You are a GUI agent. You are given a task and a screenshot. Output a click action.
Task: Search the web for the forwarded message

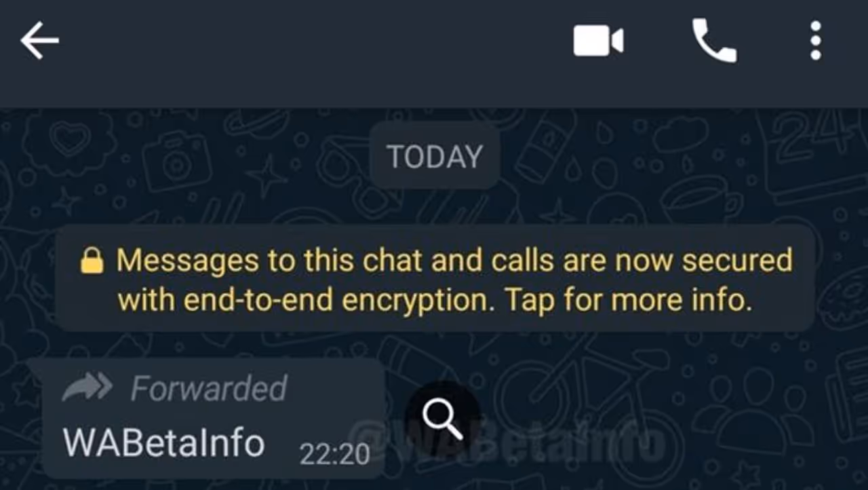click(443, 419)
